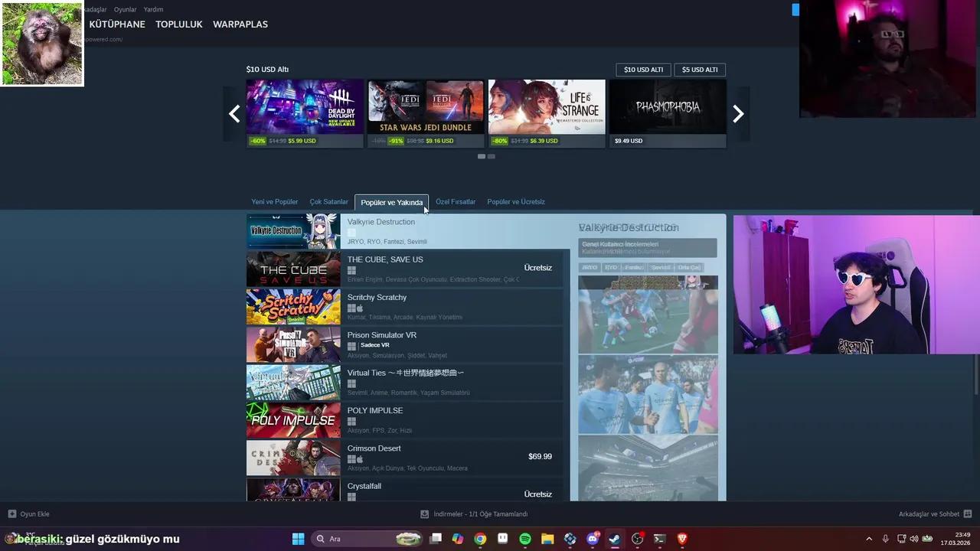Click the microphone tray icon
This screenshot has width=980, height=551.
pos(886,539)
